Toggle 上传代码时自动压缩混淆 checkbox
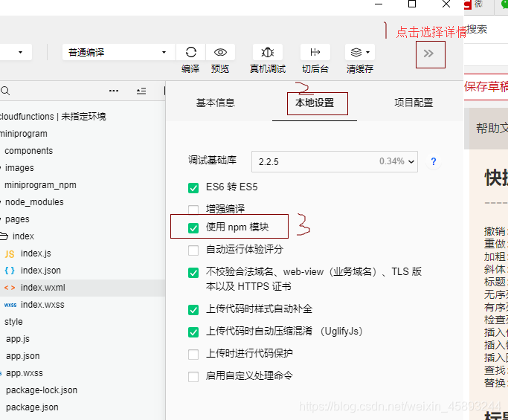Viewport: 508px width, 420px height. 193,332
